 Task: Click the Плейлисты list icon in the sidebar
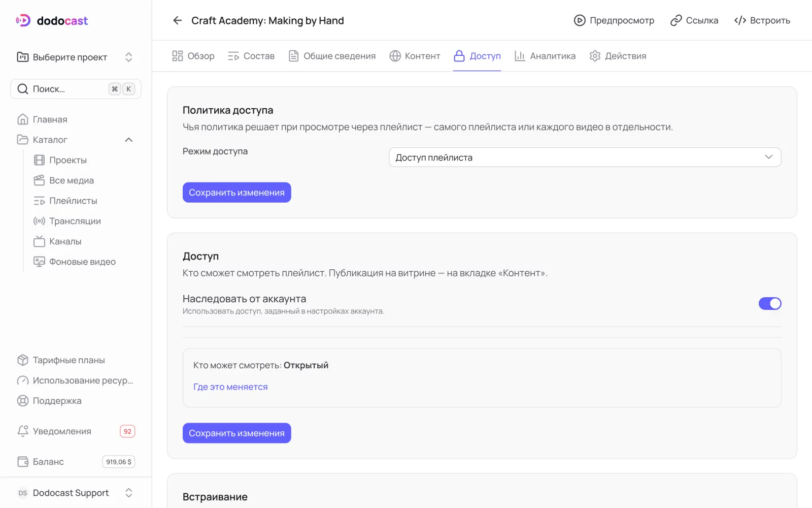39,201
